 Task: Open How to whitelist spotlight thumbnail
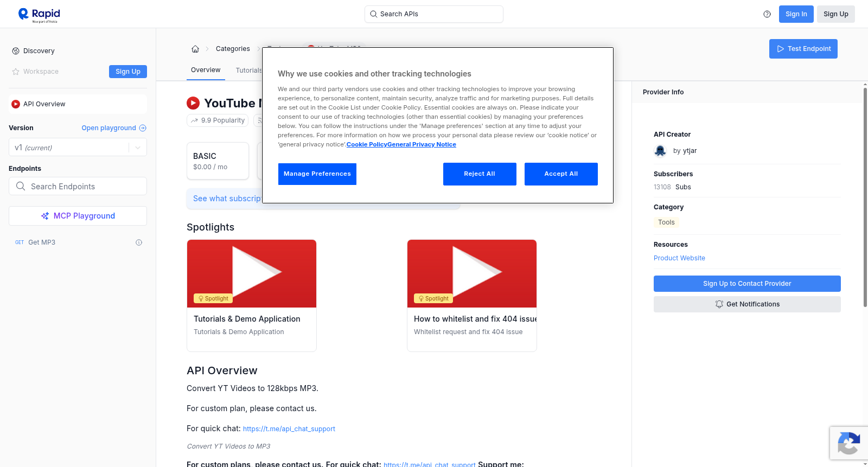pyautogui.click(x=472, y=274)
